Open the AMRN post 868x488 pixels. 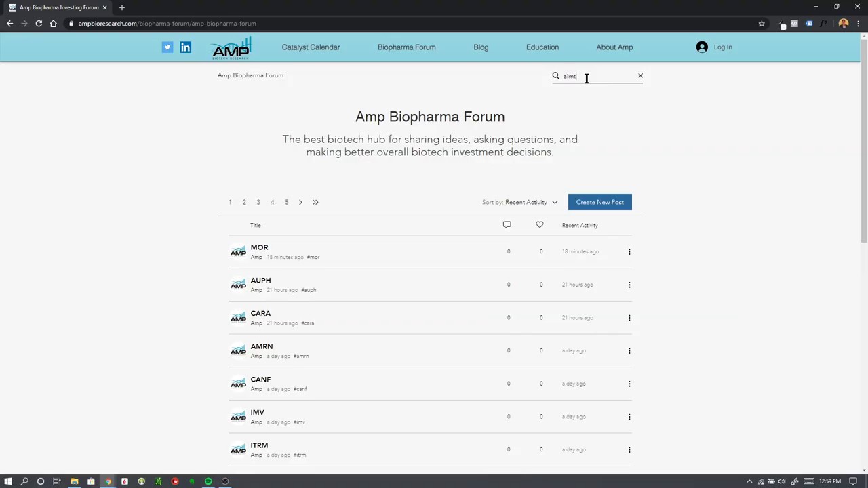pyautogui.click(x=261, y=346)
